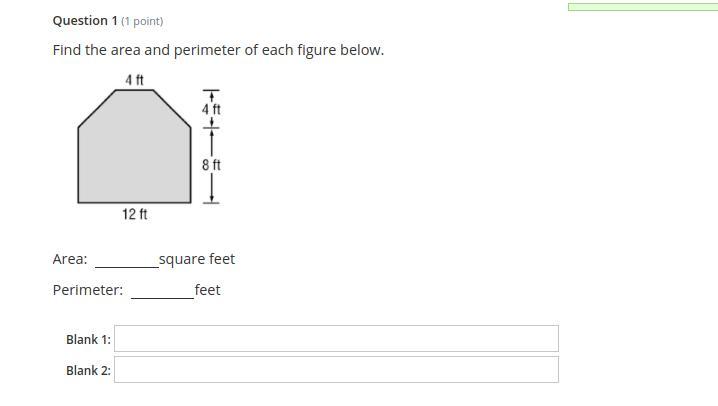Screen dimensions: 718x406
Task: Click the "Area:" label
Action: pyautogui.click(x=70, y=259)
